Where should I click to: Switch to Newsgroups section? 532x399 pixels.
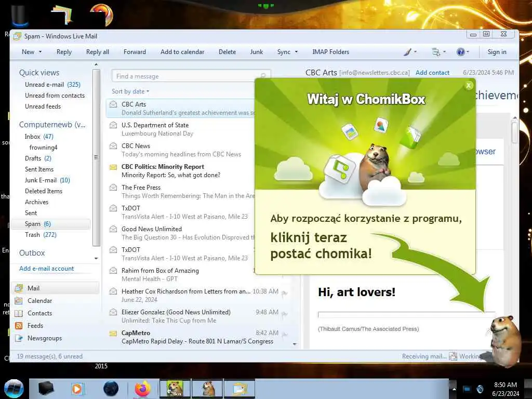coord(45,338)
